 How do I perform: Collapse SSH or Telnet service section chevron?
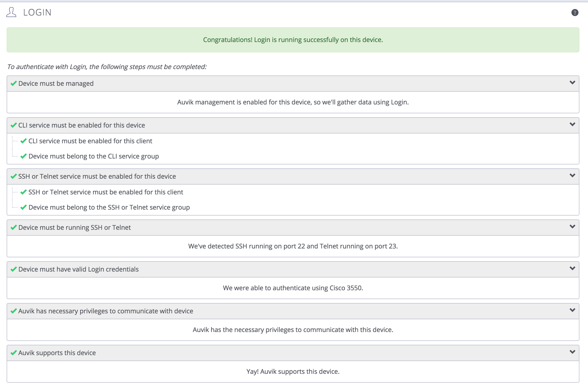(572, 175)
